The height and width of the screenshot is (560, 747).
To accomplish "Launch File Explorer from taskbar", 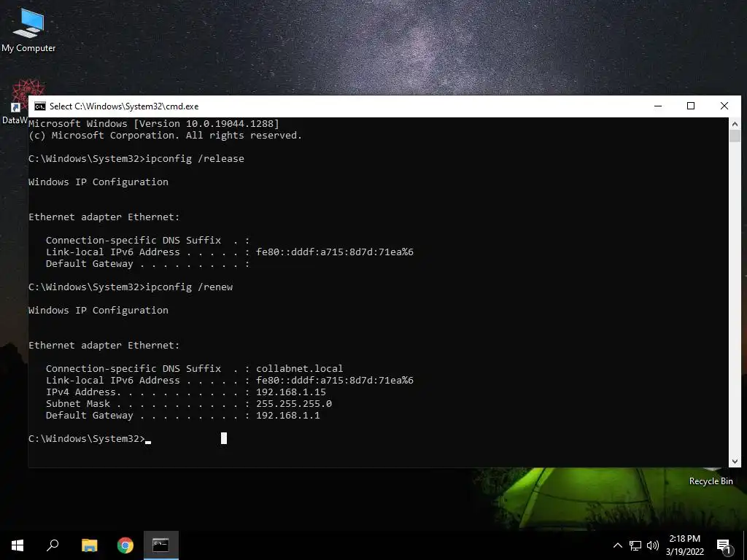I will 89,545.
